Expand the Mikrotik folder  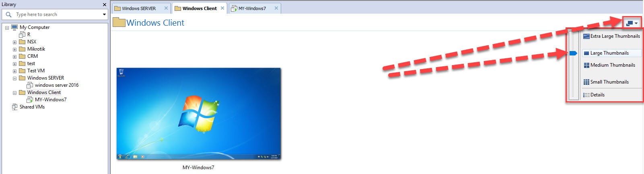(x=14, y=49)
